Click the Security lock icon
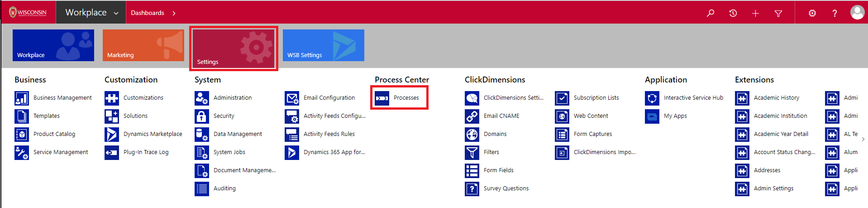Image resolution: width=868 pixels, height=208 pixels. [202, 116]
